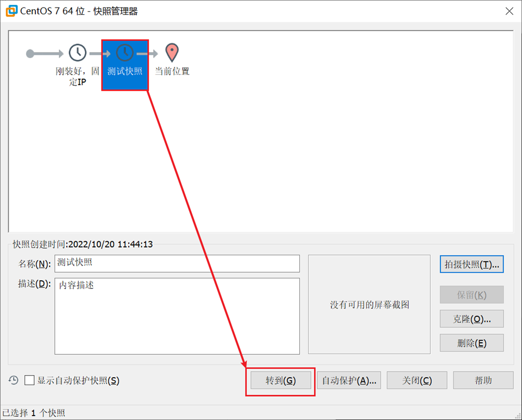Focus the 描述 text area
Viewport: 522px width, 420px height.
177,316
